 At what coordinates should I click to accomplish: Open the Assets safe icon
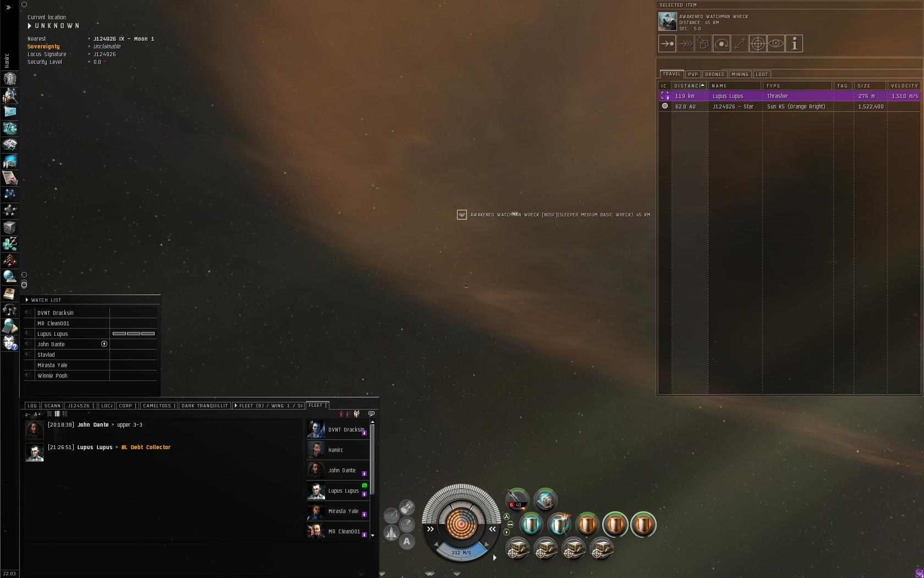pos(10,227)
